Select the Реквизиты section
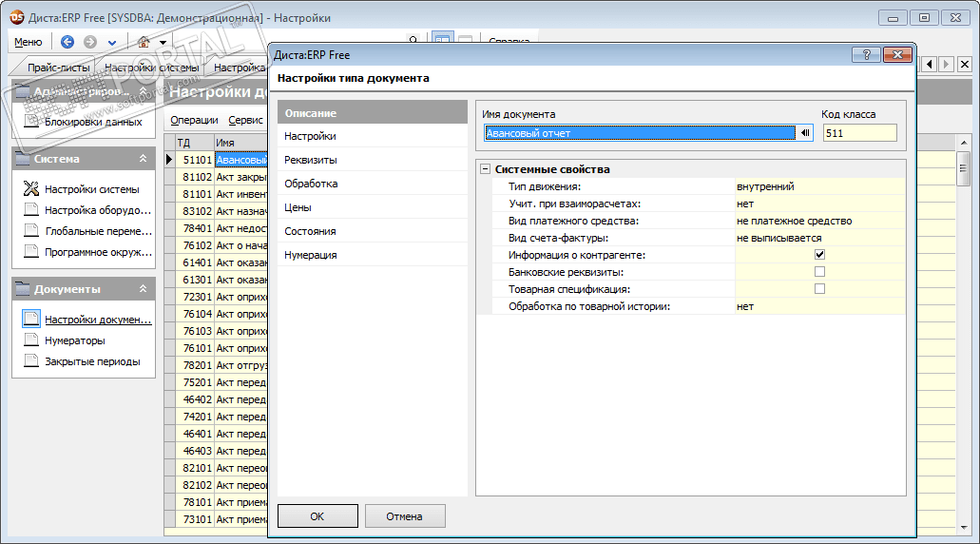 (373, 160)
